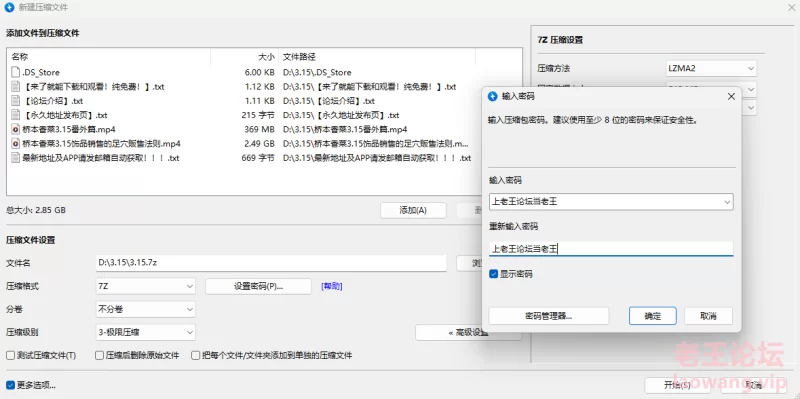Open the 分卷 不分卷 dropdown
Viewport: 800px width, 399px height.
point(145,309)
